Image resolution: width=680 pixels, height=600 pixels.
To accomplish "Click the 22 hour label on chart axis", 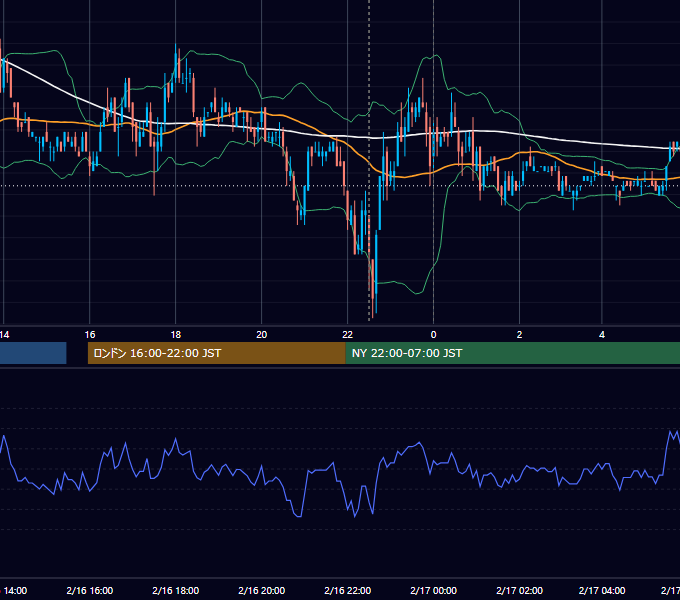I will pyautogui.click(x=347, y=335).
